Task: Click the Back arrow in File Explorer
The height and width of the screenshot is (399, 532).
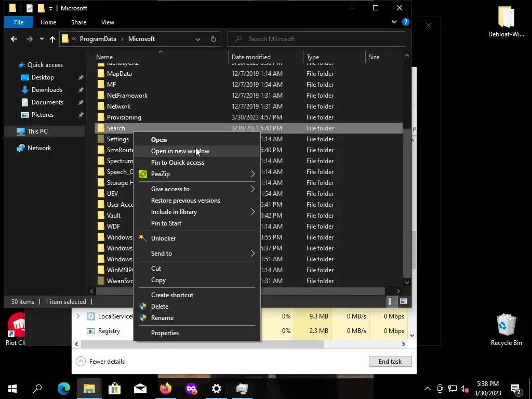Action: tap(14, 39)
